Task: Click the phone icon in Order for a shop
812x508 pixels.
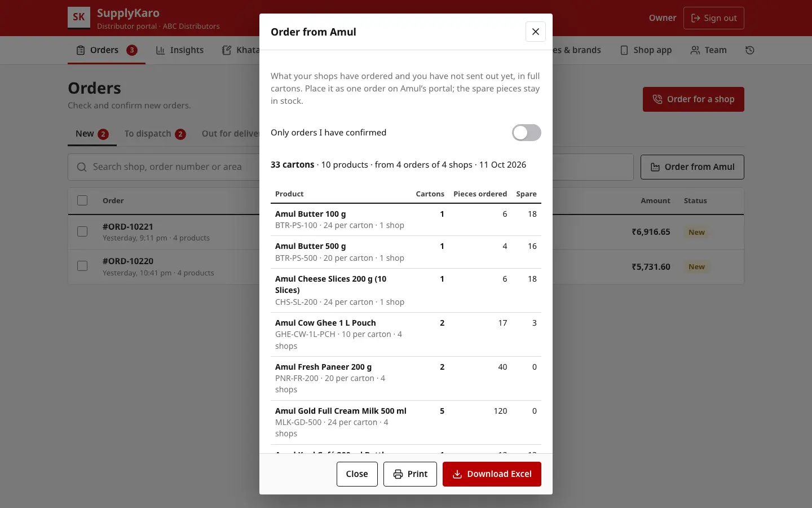Action: pyautogui.click(x=657, y=99)
